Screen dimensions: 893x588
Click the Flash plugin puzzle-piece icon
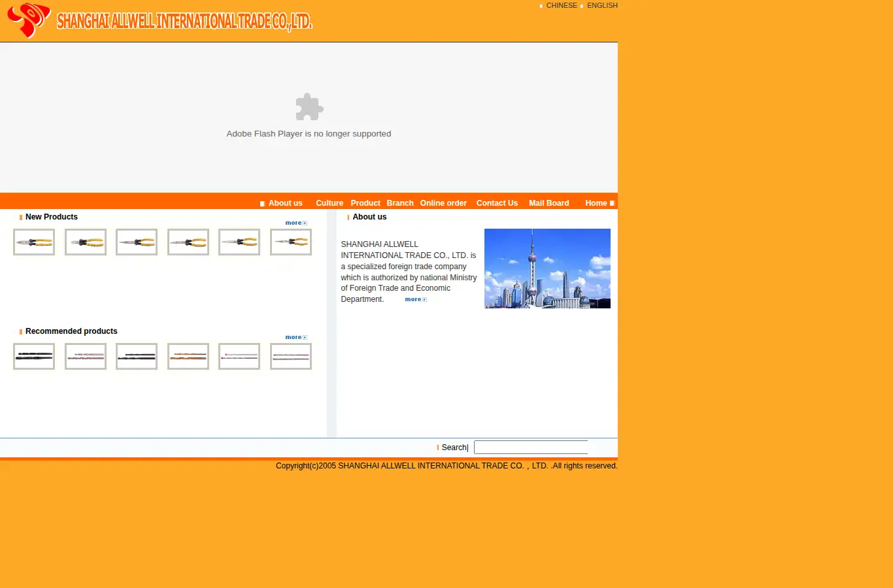coord(309,106)
